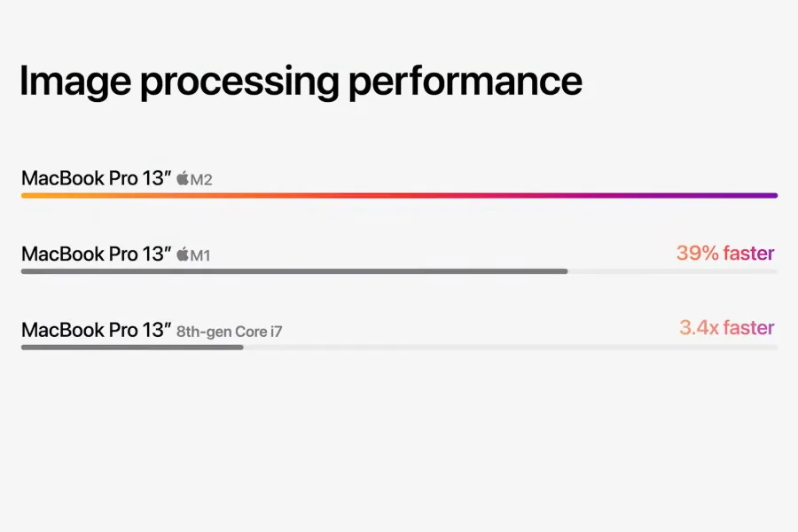Screen dimensions: 798x532
Task: Click the filled gray Core i7 performance bar
Action: [x=132, y=348]
